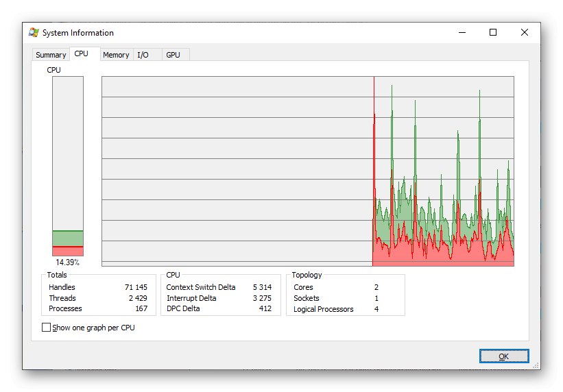This screenshot has width=563, height=392.
Task: Open the Memory tab
Action: [116, 55]
